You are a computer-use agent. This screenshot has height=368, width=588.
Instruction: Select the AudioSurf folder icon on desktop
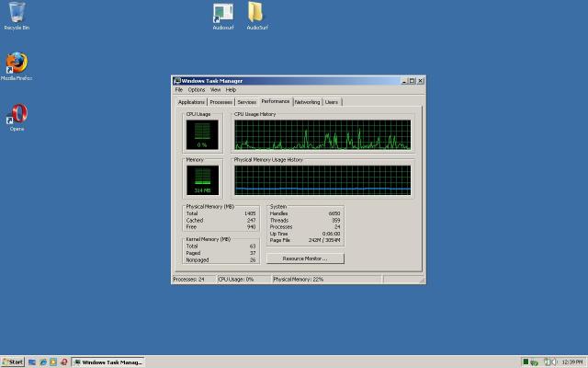point(257,16)
